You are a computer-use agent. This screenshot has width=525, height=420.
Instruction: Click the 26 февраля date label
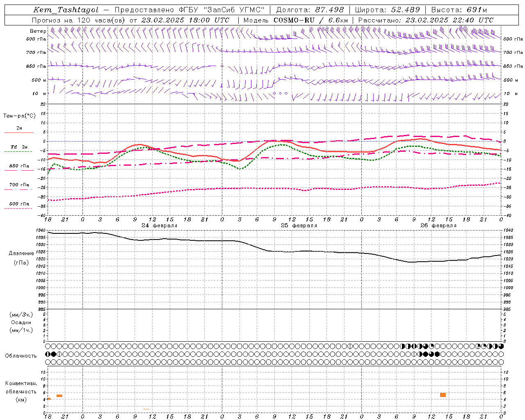click(x=438, y=226)
